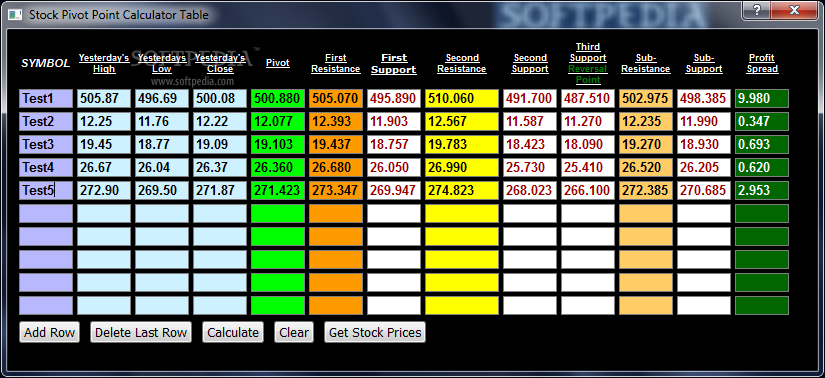Screen dimensions: 825x378
Task: Select the Test4 symbol field
Action: pos(46,167)
